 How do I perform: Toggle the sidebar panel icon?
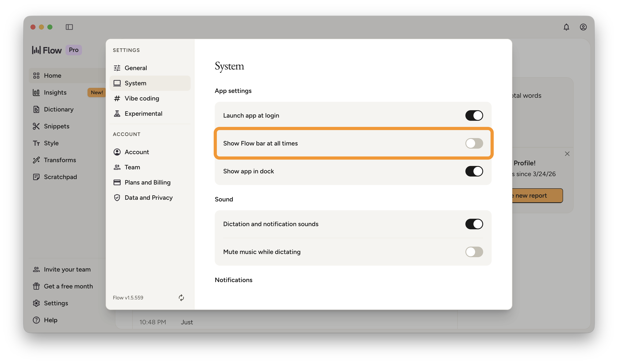pyautogui.click(x=69, y=27)
